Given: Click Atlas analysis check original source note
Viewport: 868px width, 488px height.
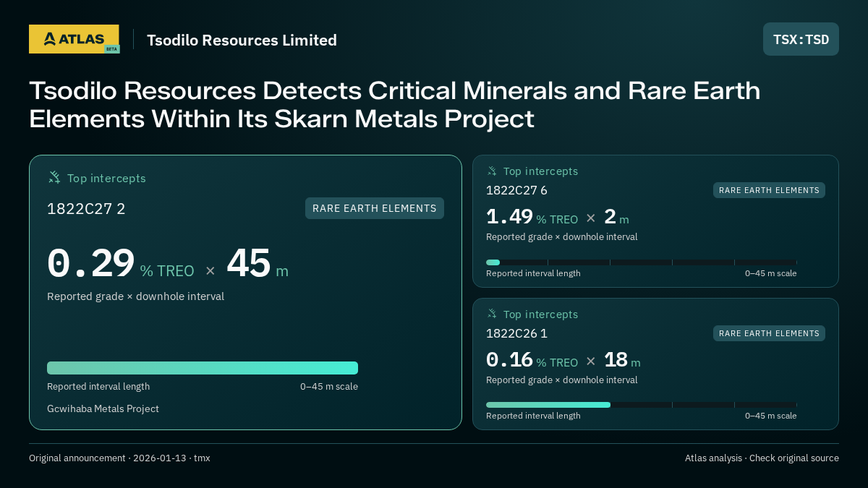Looking at the screenshot, I should (x=762, y=458).
